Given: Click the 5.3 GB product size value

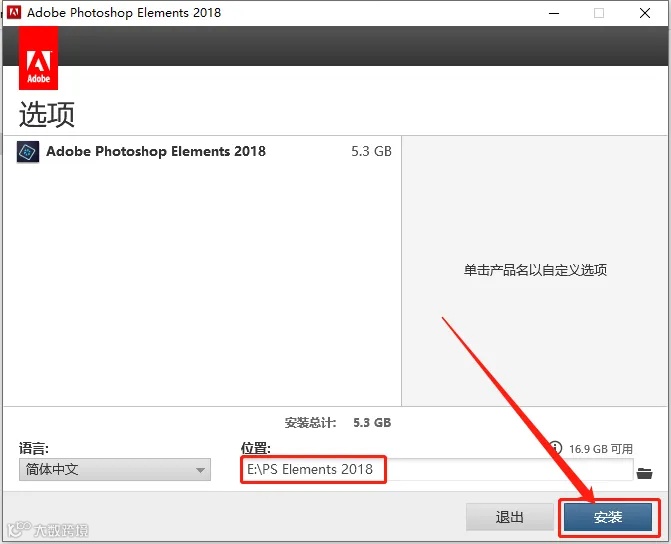Looking at the screenshot, I should 371,151.
